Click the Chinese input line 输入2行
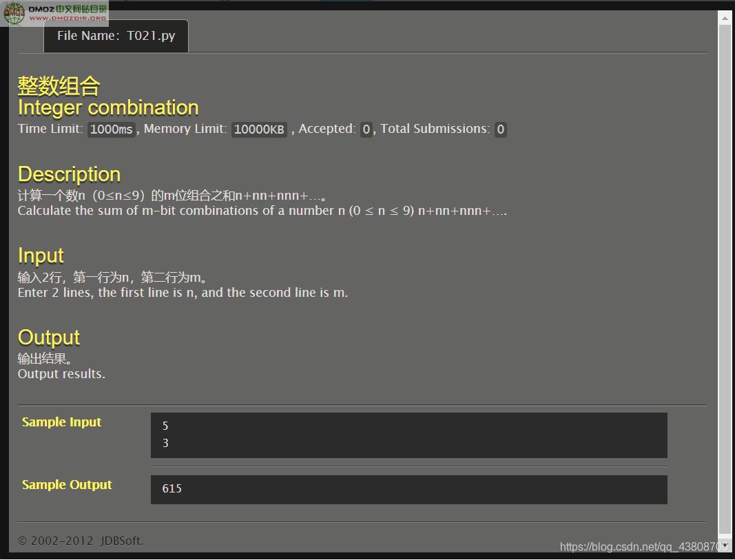 coord(112,278)
